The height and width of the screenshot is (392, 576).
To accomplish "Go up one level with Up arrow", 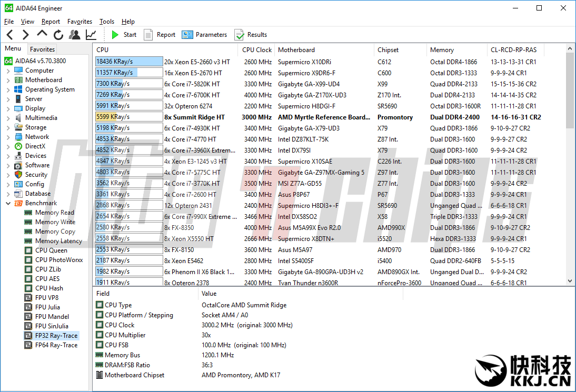I will click(x=42, y=34).
